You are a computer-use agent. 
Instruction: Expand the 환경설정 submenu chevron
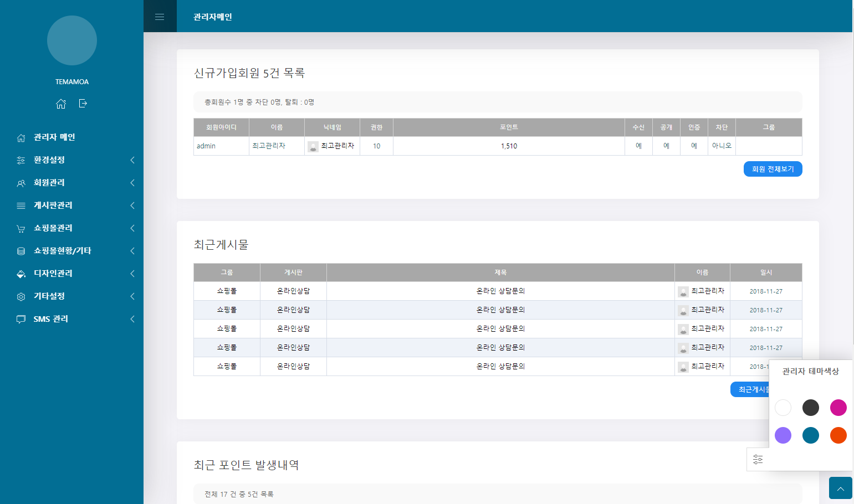pos(132,160)
